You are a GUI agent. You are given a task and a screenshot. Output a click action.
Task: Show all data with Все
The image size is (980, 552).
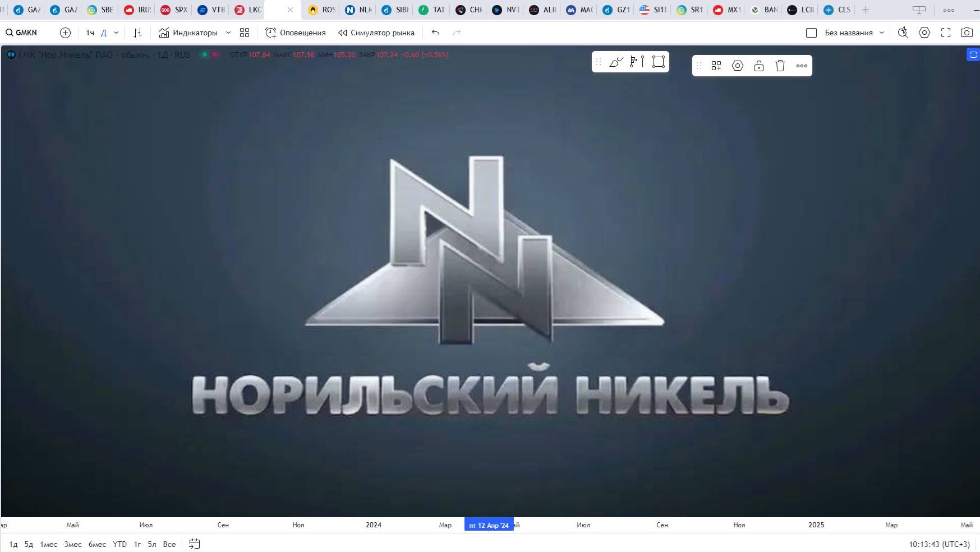tap(169, 544)
